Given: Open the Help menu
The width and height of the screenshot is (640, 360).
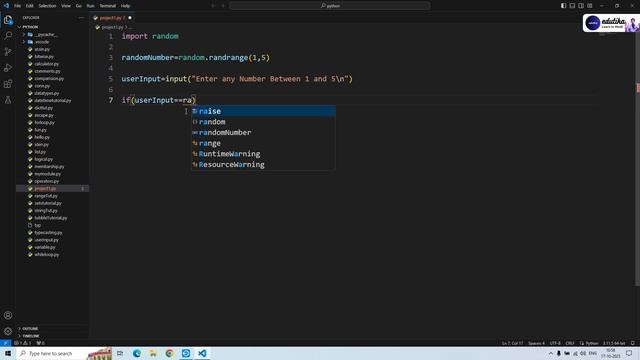Looking at the screenshot, I should coord(125,6).
